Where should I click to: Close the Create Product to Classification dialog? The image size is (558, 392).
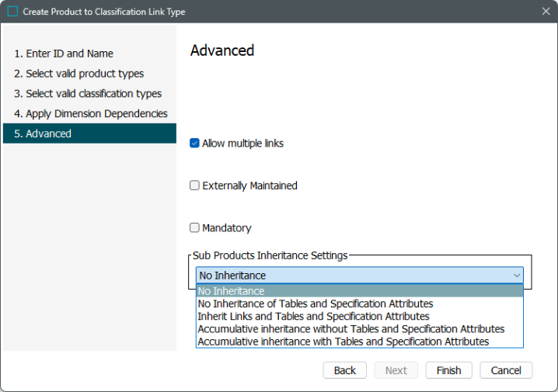(x=546, y=12)
